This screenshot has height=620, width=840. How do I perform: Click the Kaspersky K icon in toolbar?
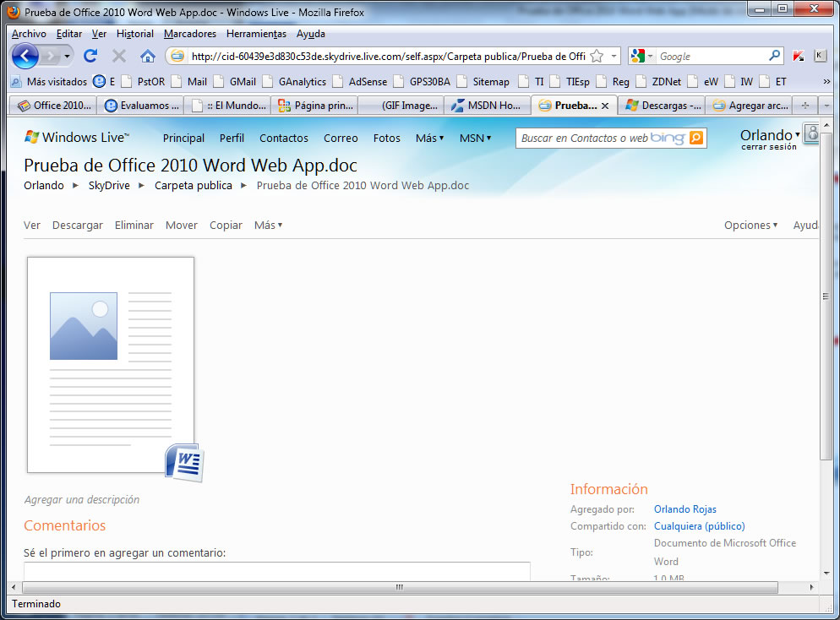(799, 56)
